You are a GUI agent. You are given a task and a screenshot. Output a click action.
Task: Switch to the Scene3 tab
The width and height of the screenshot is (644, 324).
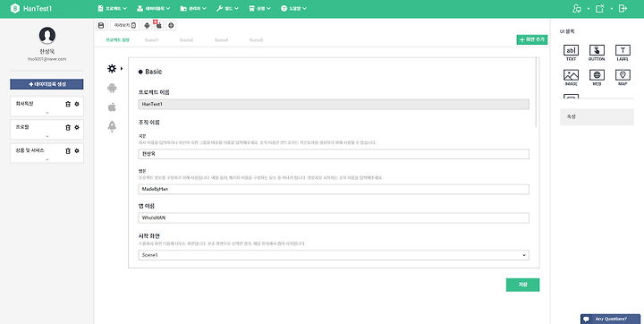pyautogui.click(x=256, y=40)
